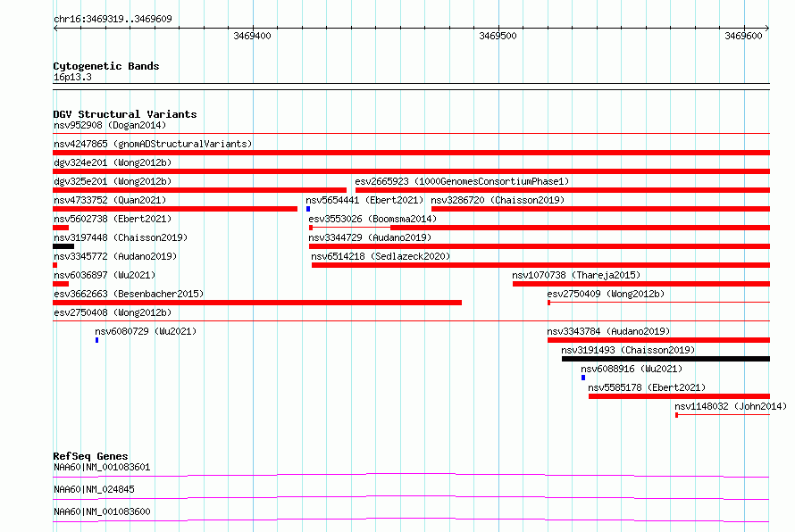This screenshot has height=532, width=795.
Task: Open the dgv325e201 (Wong2012b) variant
Action: tap(113, 181)
